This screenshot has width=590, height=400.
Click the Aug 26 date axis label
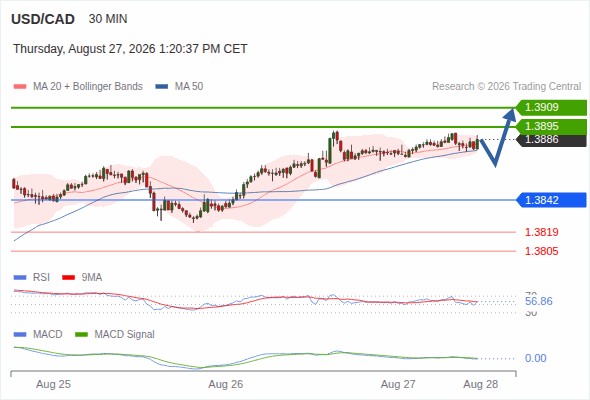click(226, 384)
